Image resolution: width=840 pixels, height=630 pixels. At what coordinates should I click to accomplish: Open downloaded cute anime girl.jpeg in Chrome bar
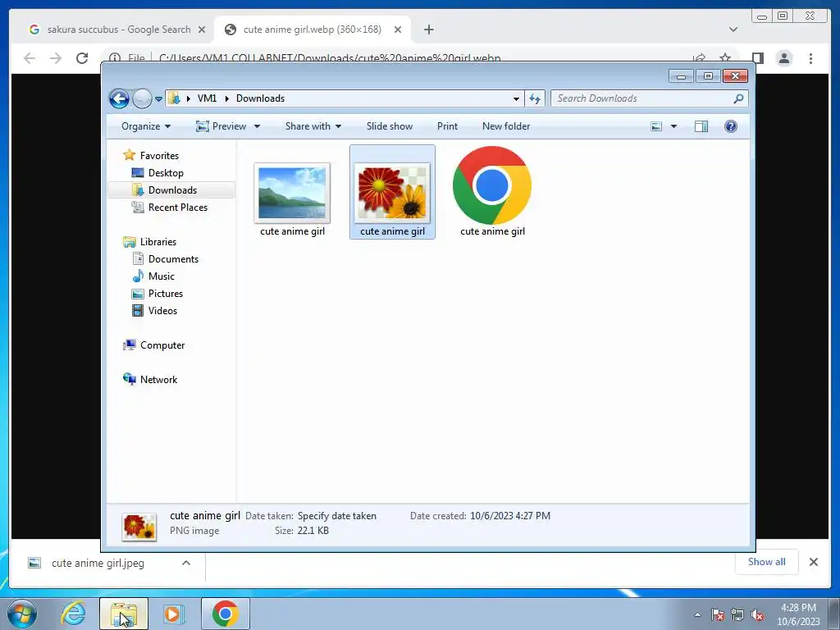pyautogui.click(x=98, y=563)
